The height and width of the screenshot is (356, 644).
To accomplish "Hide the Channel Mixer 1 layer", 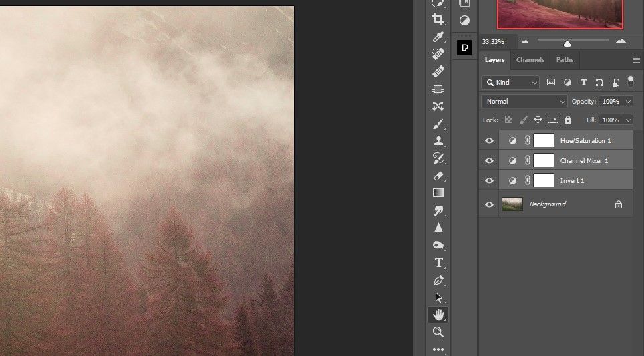I will click(489, 160).
